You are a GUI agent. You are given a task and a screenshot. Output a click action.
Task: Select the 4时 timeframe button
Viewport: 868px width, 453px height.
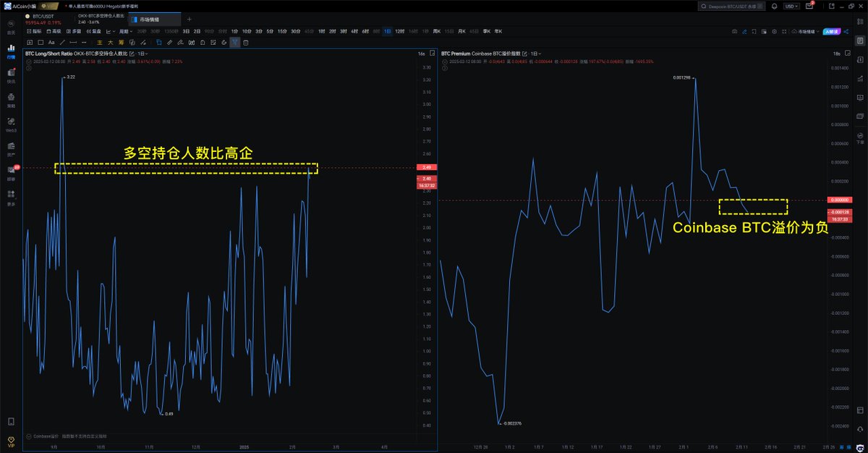tap(354, 32)
